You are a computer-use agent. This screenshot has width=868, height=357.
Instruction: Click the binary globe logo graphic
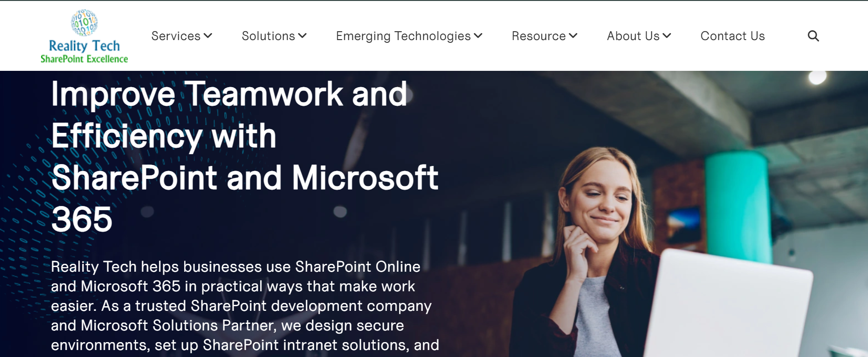84,22
